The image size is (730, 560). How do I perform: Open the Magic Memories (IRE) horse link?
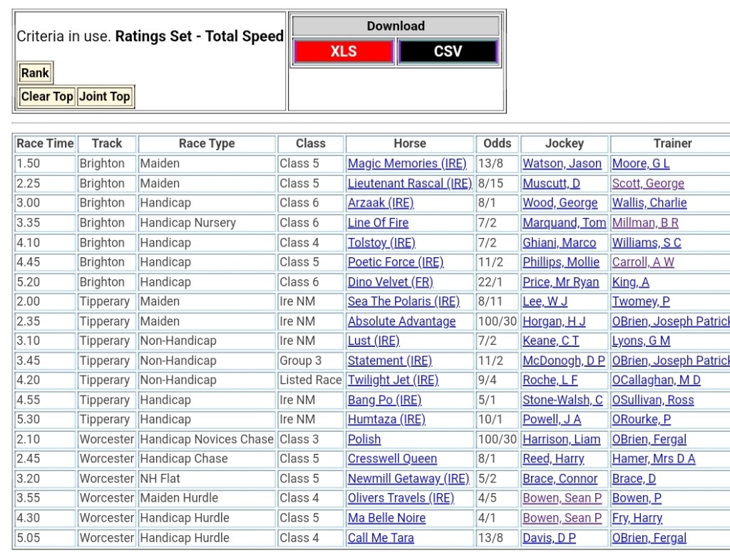point(407,164)
